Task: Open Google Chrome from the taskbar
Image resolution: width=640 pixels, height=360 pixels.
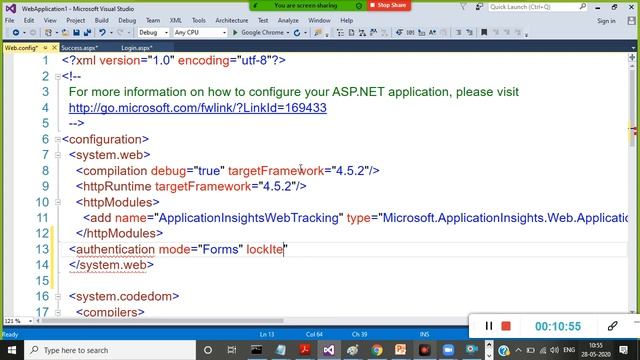Action: pos(377,350)
